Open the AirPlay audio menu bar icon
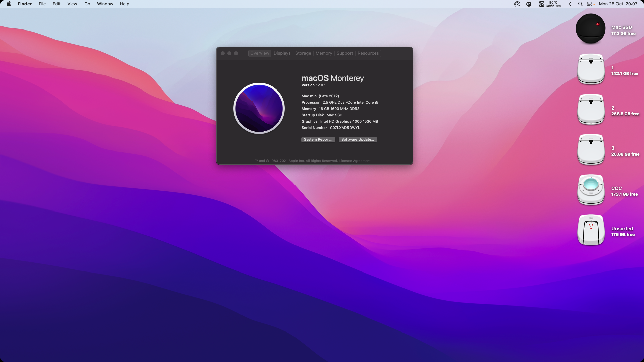 pyautogui.click(x=517, y=4)
